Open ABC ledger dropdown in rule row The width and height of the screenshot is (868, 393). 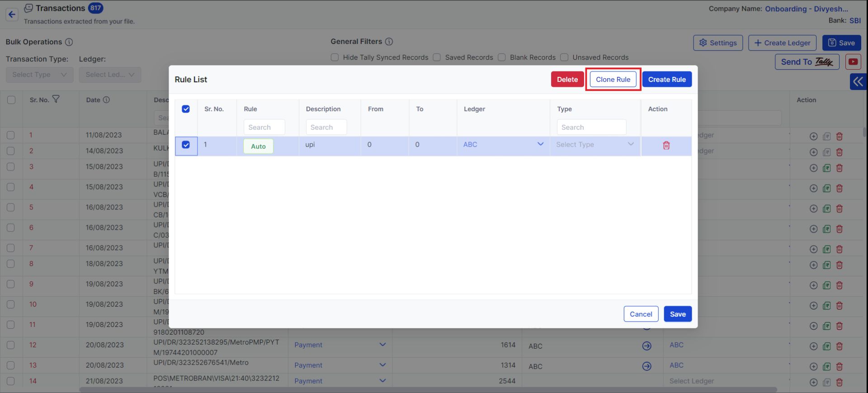[x=503, y=144]
